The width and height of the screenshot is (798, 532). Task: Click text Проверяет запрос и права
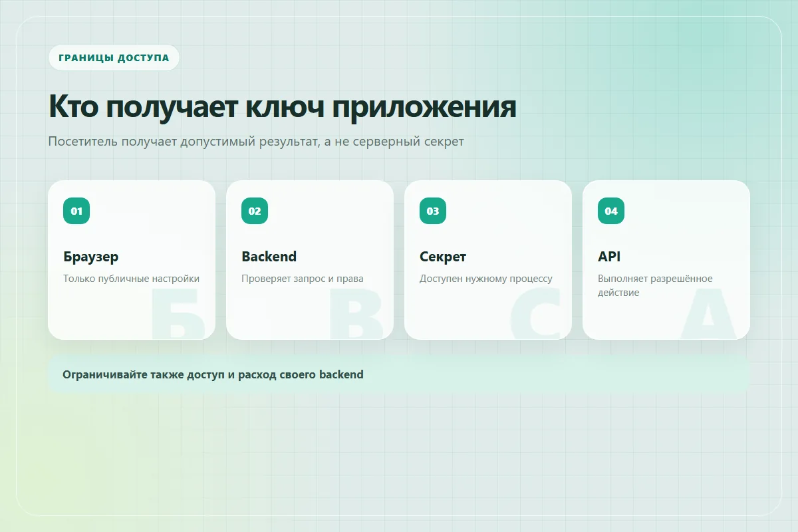pos(303,279)
